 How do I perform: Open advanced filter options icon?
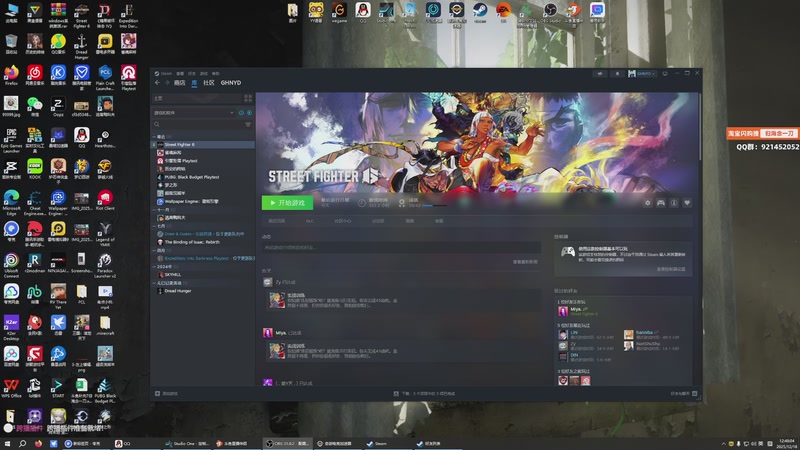[248, 124]
